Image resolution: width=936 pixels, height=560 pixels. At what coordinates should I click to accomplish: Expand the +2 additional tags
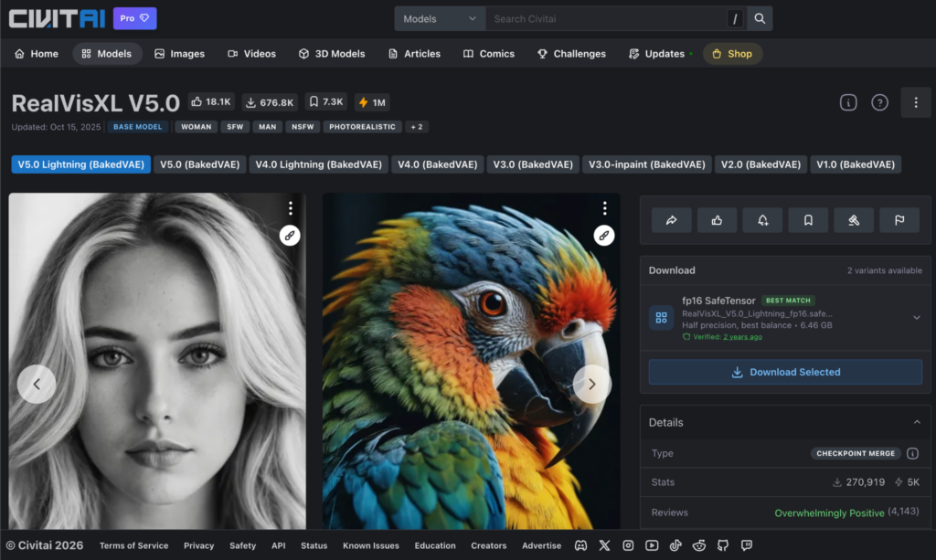tap(417, 127)
